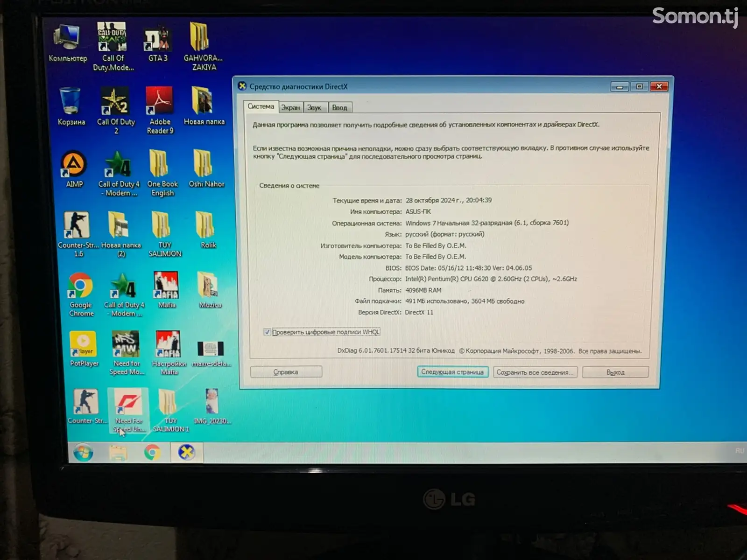
Task: Open the GAHVORA... ZAKIYA folder
Action: [203, 46]
